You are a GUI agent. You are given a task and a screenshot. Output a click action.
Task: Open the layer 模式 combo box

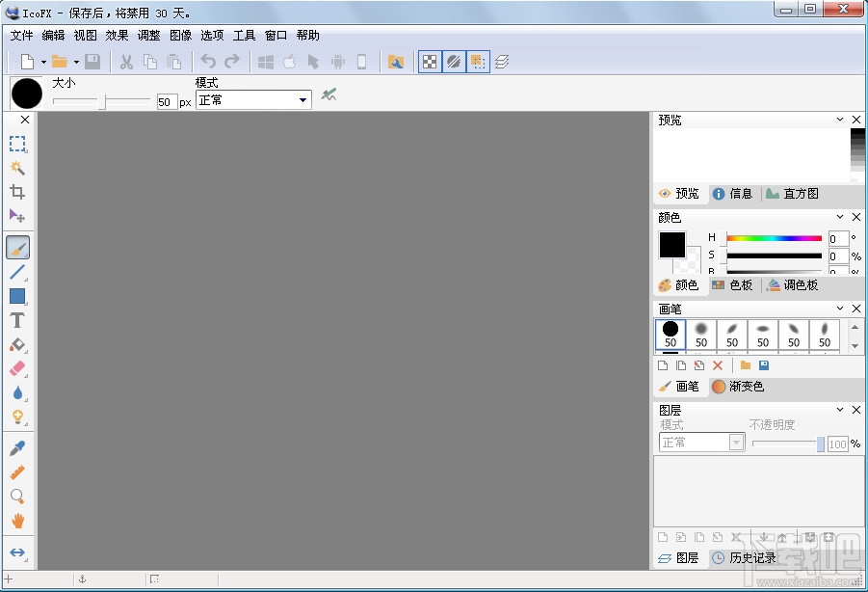(702, 442)
